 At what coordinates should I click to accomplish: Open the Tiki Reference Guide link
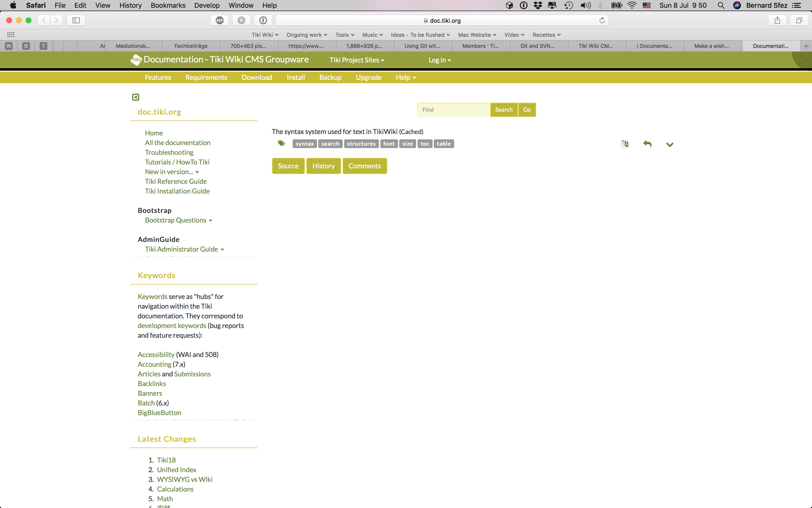coord(176,181)
